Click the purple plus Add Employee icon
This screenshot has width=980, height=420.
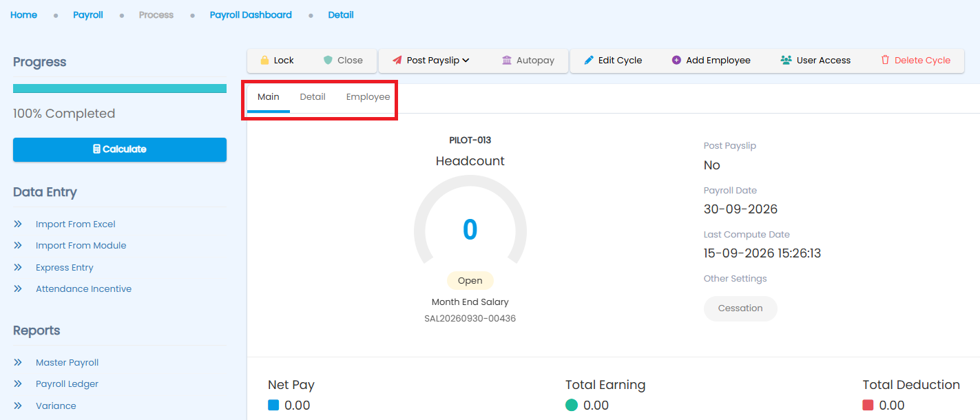tap(676, 61)
